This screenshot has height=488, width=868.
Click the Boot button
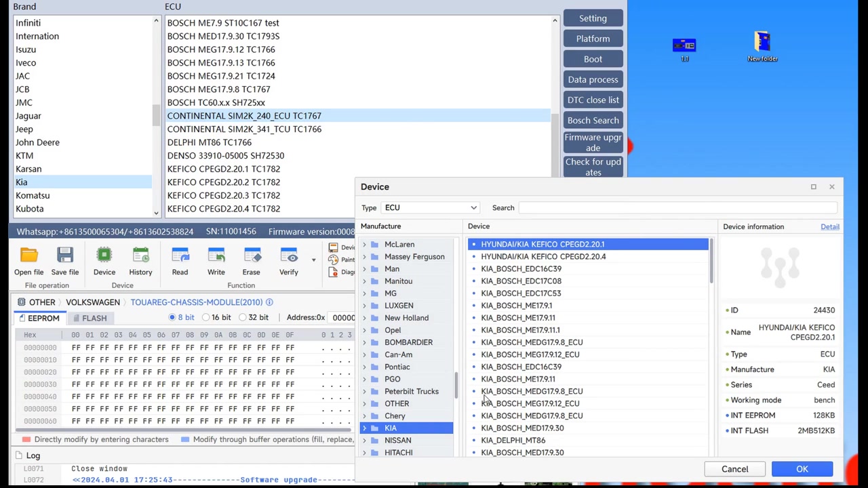[593, 59]
